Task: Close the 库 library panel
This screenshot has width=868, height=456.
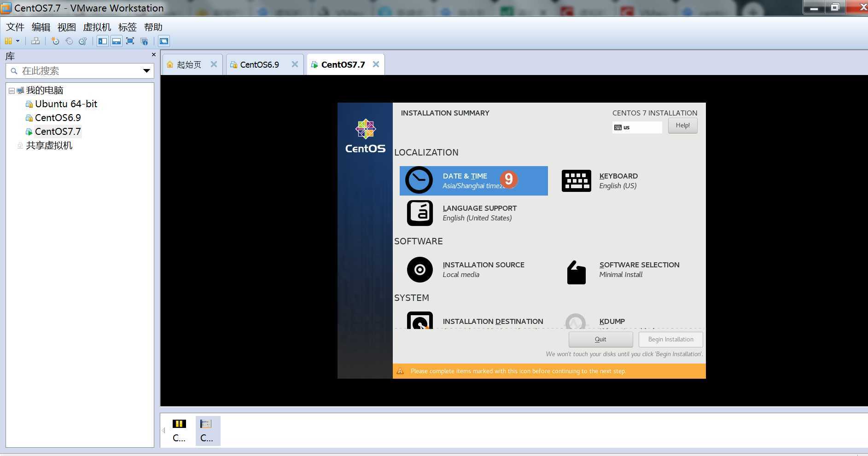Action: click(x=153, y=55)
